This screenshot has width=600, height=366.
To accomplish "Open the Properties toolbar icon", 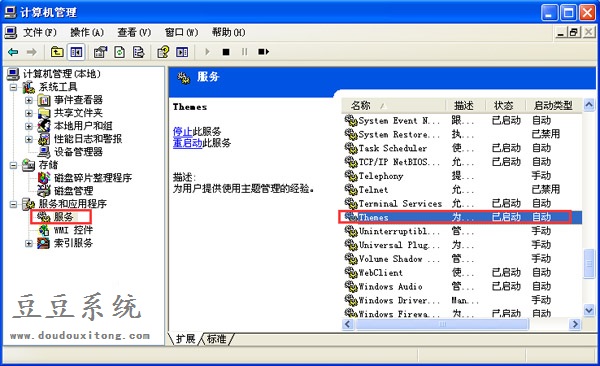I will tap(101, 52).
